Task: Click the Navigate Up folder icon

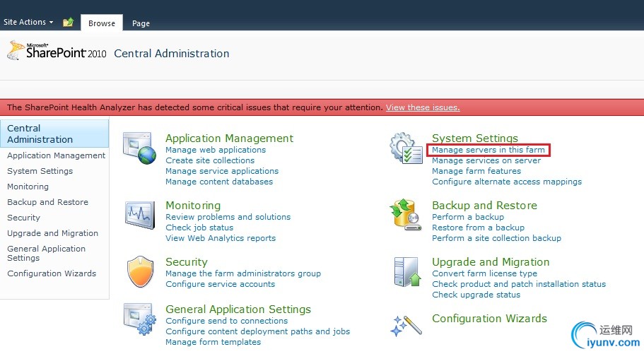Action: click(x=68, y=22)
